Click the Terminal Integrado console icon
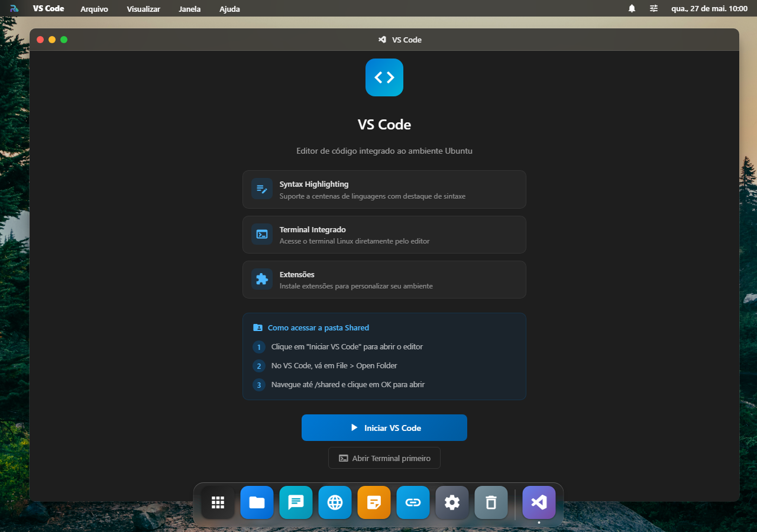Viewport: 757px width, 532px height. (262, 234)
